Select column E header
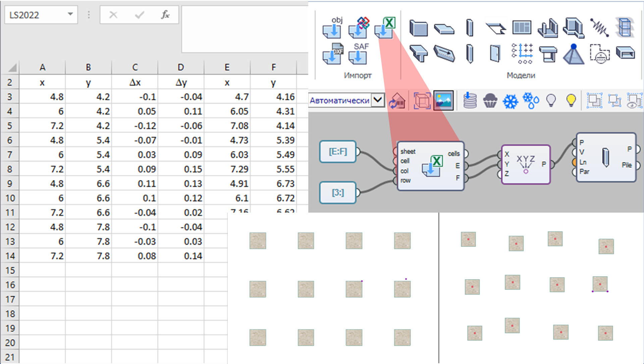Image resolution: width=644 pixels, height=364 pixels. (x=227, y=67)
